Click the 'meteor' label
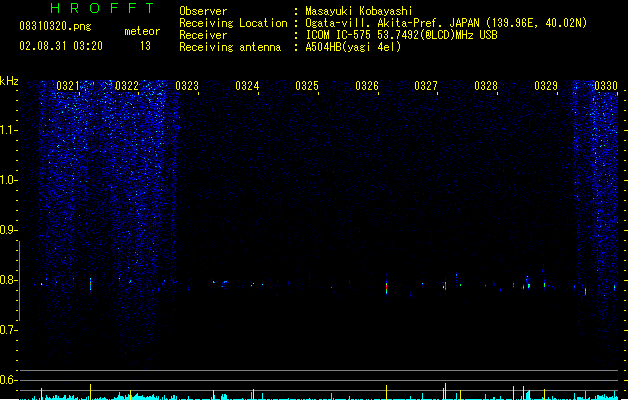The image size is (629, 400). coord(142,31)
